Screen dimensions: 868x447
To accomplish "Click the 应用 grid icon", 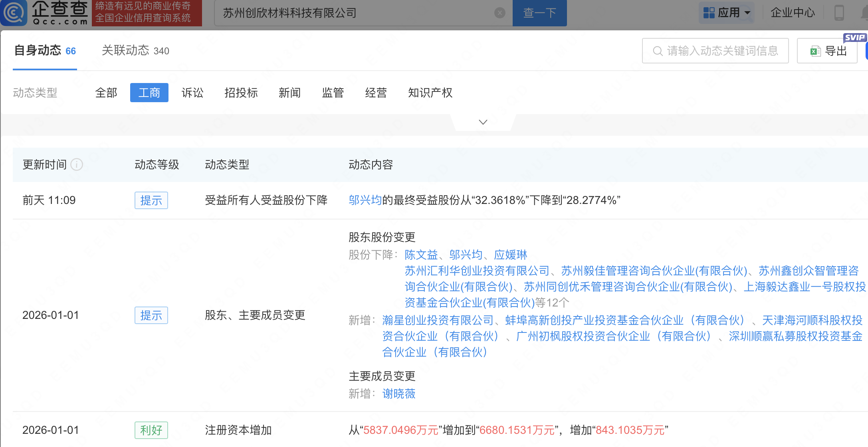I will point(709,13).
